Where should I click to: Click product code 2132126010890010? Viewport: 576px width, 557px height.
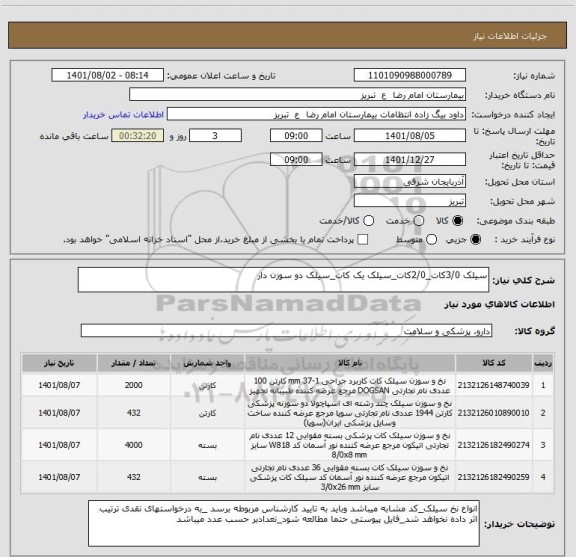coord(493,413)
